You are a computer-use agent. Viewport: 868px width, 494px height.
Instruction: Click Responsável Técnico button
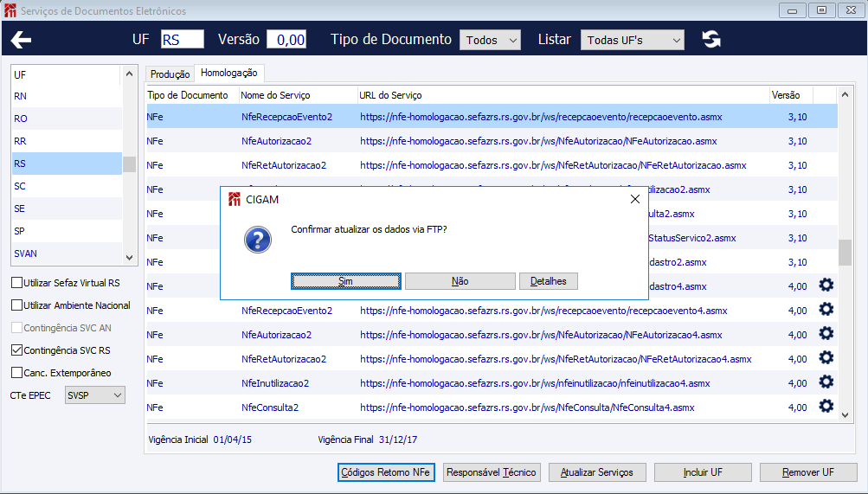coord(492,472)
